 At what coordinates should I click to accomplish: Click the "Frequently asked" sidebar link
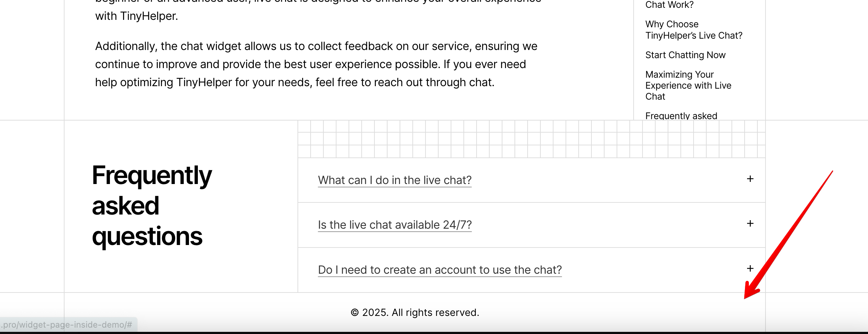coord(681,116)
